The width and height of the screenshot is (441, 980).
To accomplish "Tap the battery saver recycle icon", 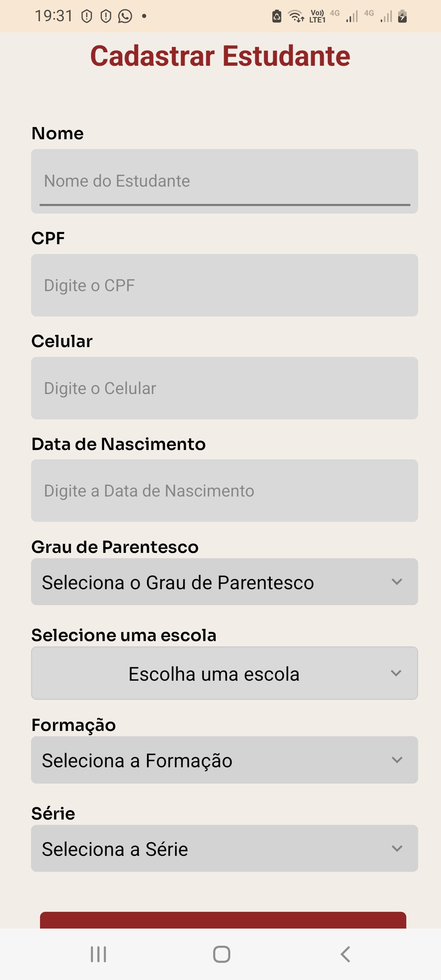I will (x=277, y=16).
